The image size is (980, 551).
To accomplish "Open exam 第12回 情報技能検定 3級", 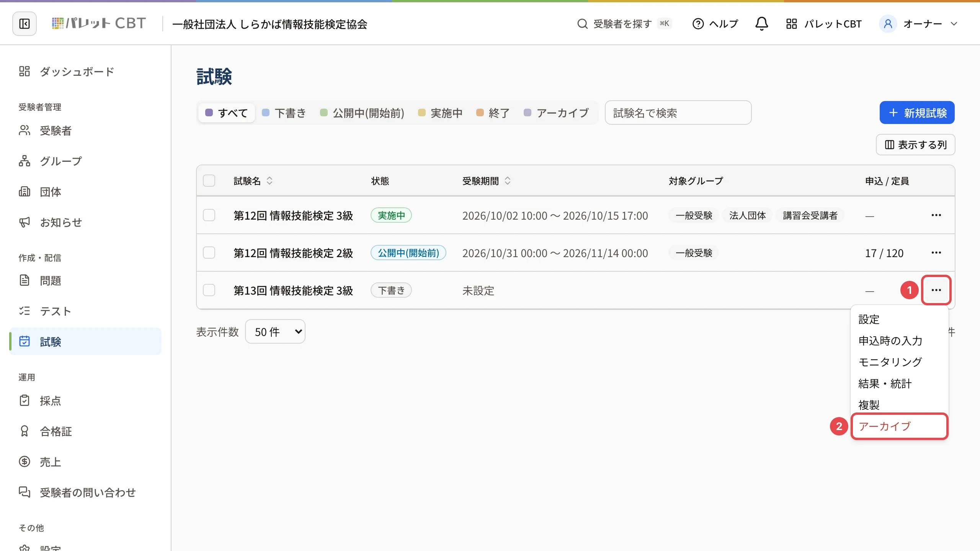I will (x=293, y=215).
